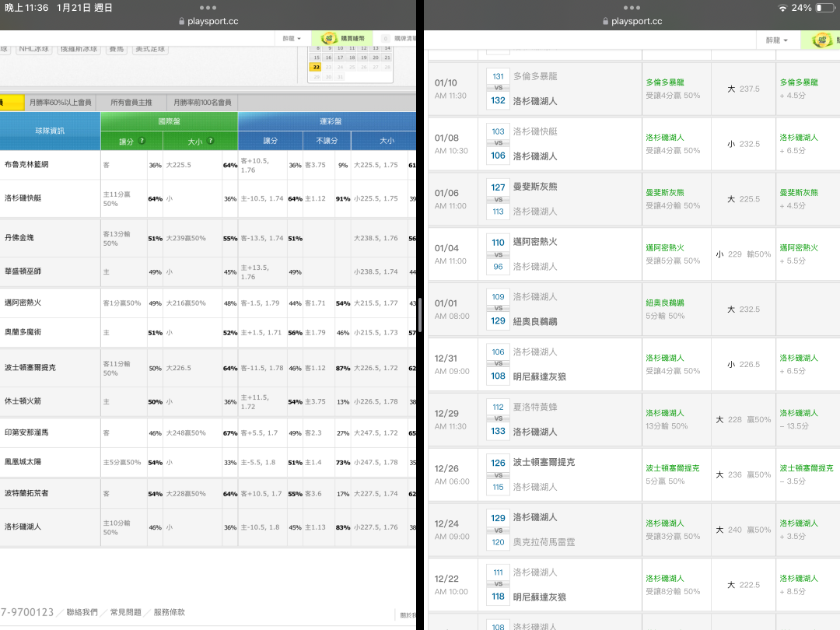Screen dimensions: 840x630
Task: Click the gold coin icon in the right window
Action: [x=821, y=40]
